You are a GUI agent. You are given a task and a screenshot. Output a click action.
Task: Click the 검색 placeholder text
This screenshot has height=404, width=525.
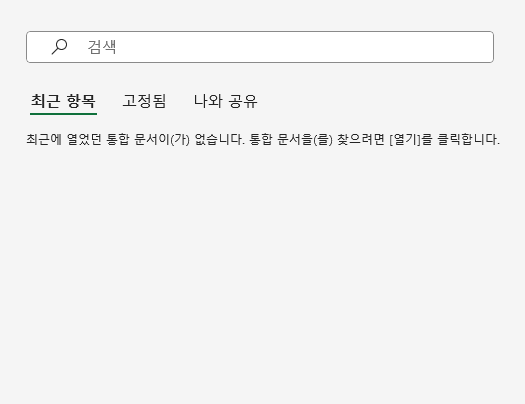(x=102, y=47)
